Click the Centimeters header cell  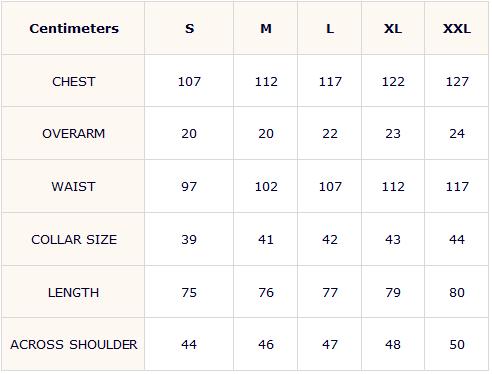[x=74, y=29]
